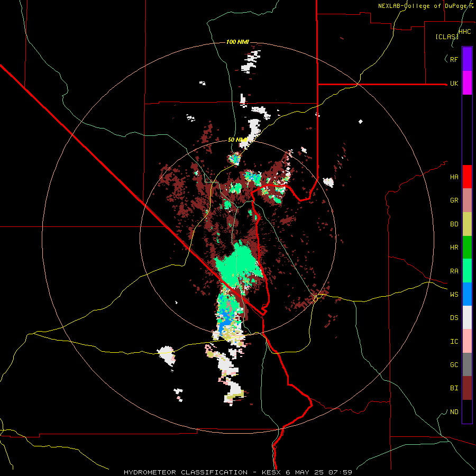Click the 'HHC' product code text
Image resolution: width=476 pixels, height=476 pixels.
click(x=464, y=32)
